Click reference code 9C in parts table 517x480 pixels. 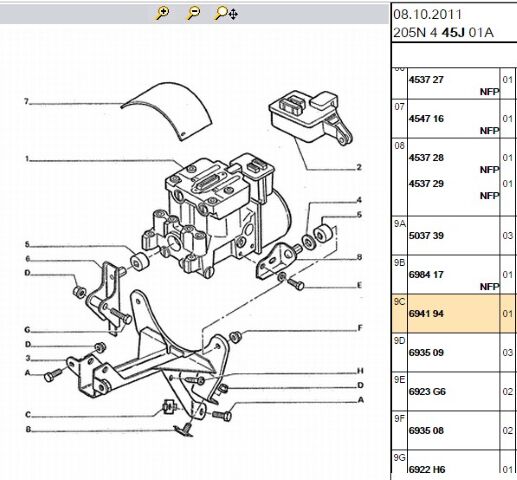coord(399,302)
